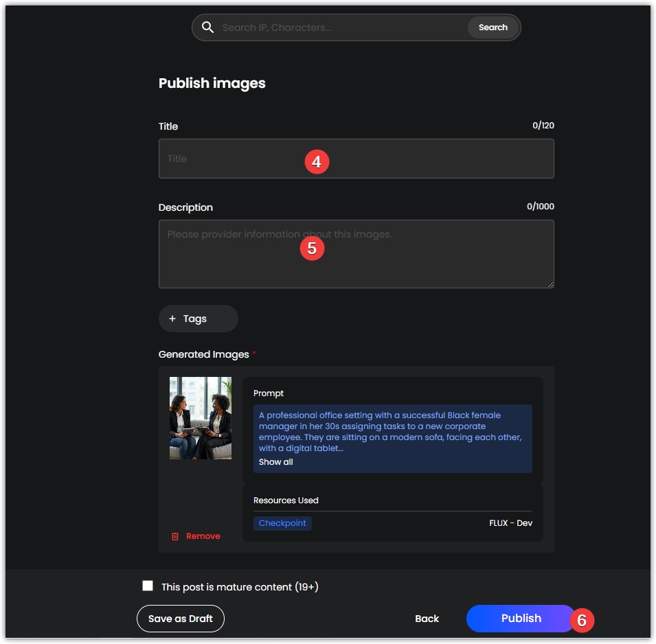Click the plus icon on Tags button

pyautogui.click(x=172, y=319)
